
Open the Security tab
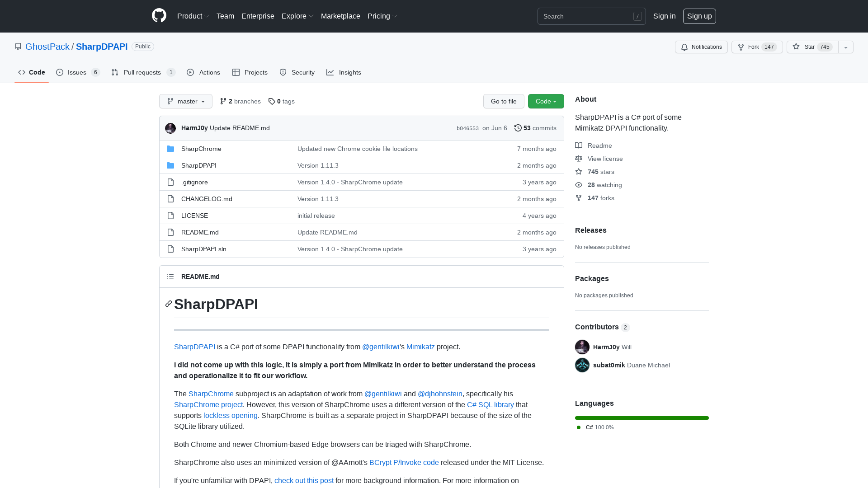click(297, 72)
